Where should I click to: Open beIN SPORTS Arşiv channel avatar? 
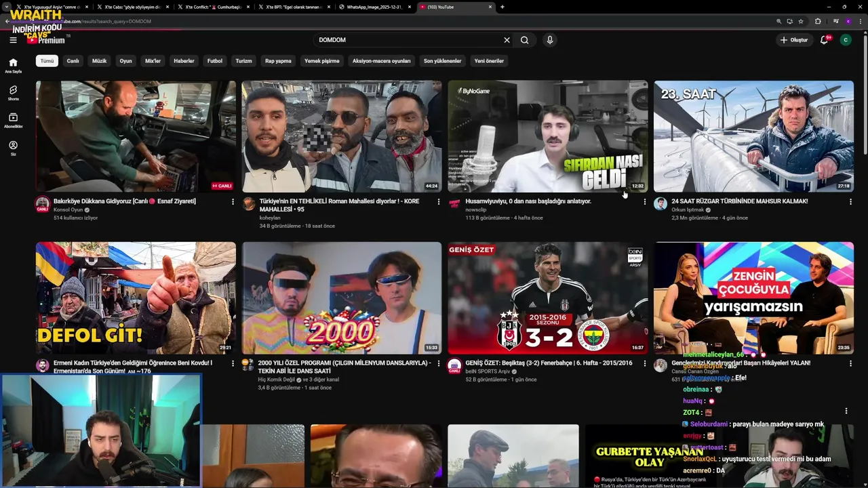454,366
